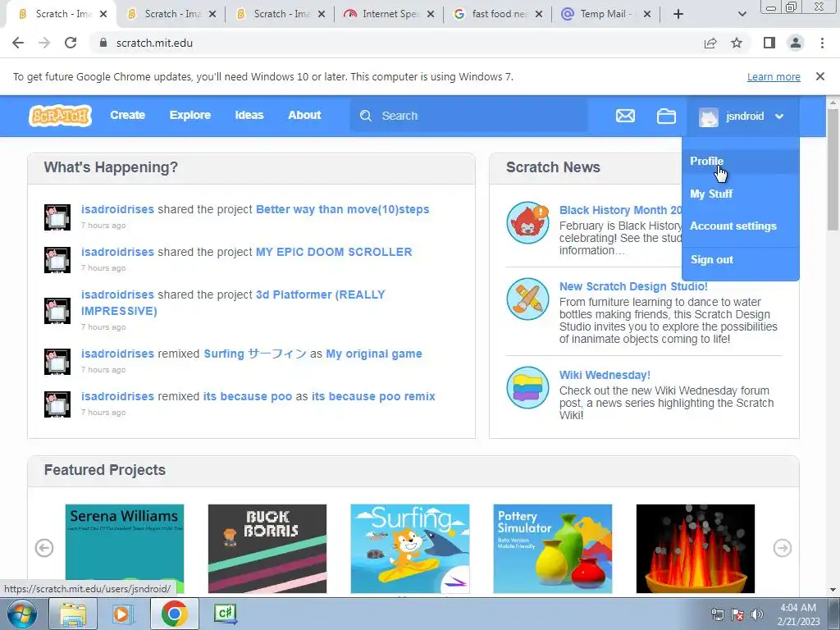Open the Explore navigation item

190,115
